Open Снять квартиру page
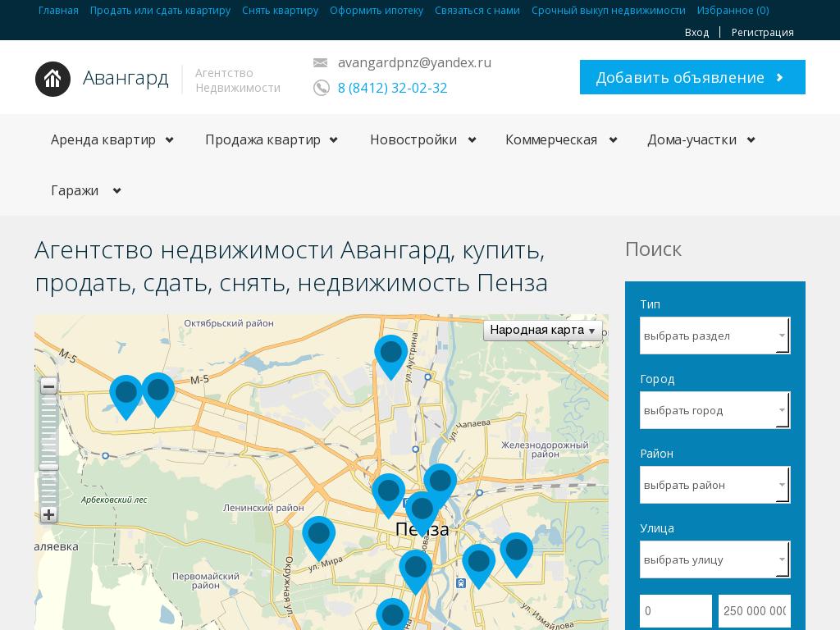840x630 pixels. tap(281, 10)
